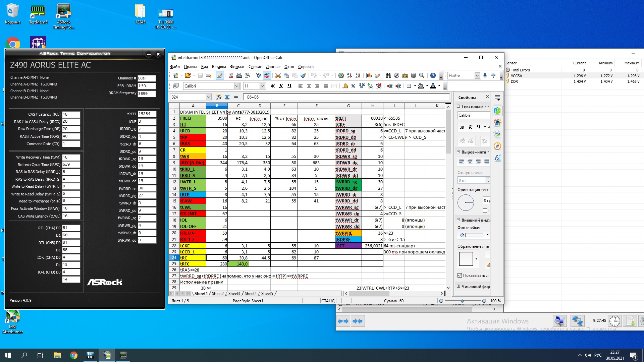Open the Chart insert icon
The height and width of the screenshot is (362, 644).
point(369,76)
